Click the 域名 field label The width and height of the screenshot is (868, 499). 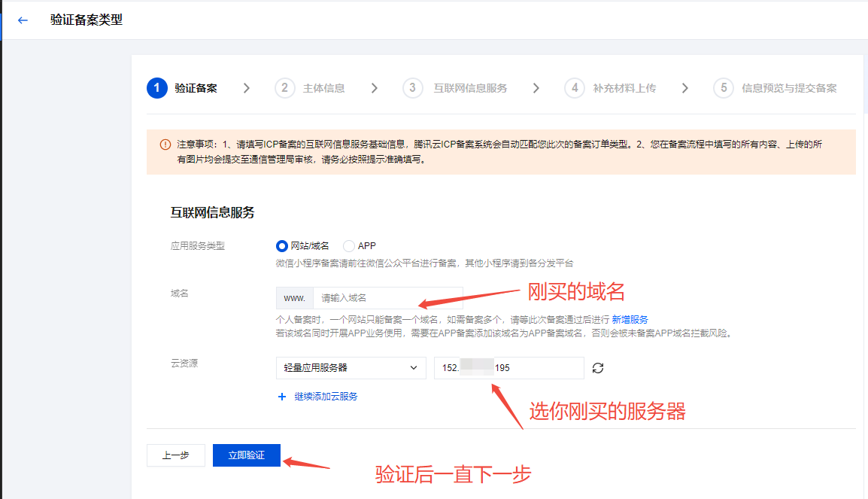179,294
